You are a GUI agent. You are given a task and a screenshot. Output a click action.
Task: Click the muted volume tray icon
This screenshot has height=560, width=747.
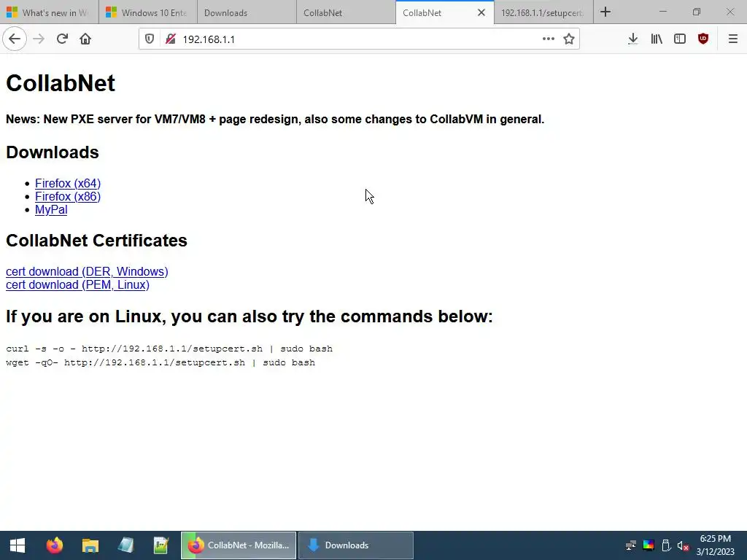point(683,545)
